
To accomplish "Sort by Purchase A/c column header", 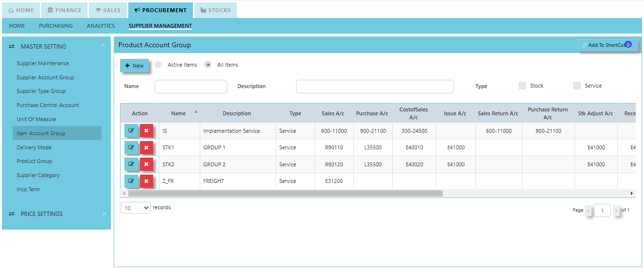I will coord(372,113).
